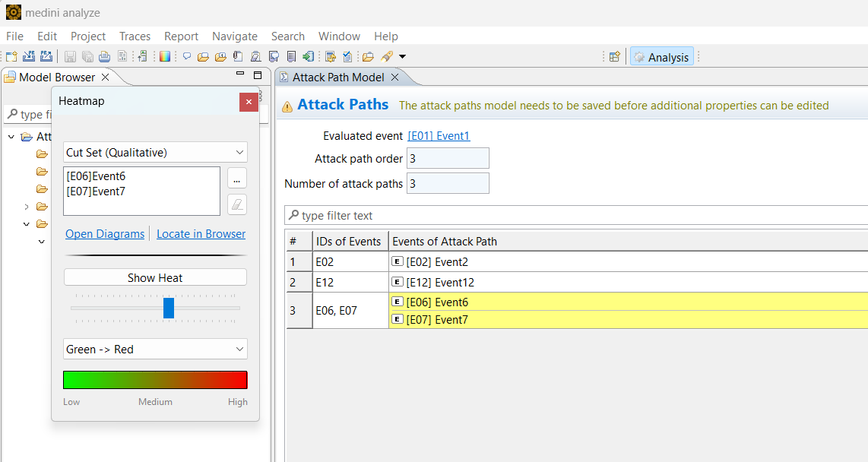
Task: Click the printer icon in toolbar
Action: pyautogui.click(x=104, y=56)
